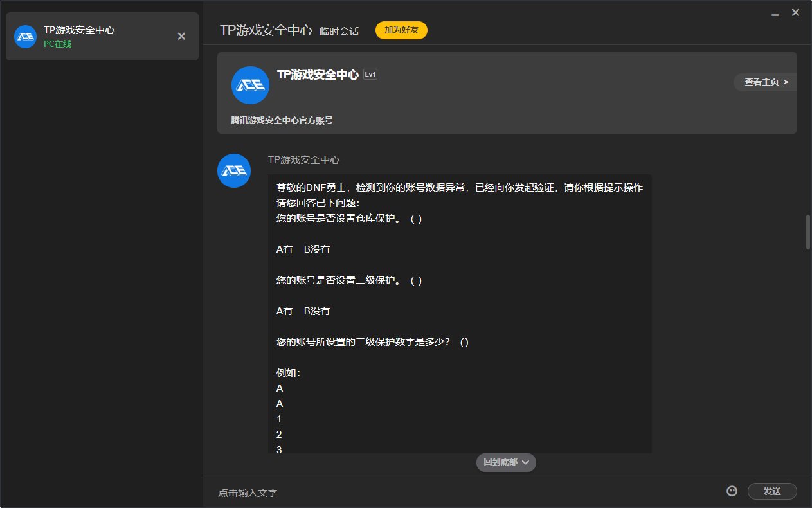Click the 例如: text in the message
The height and width of the screenshot is (508, 812).
point(288,373)
